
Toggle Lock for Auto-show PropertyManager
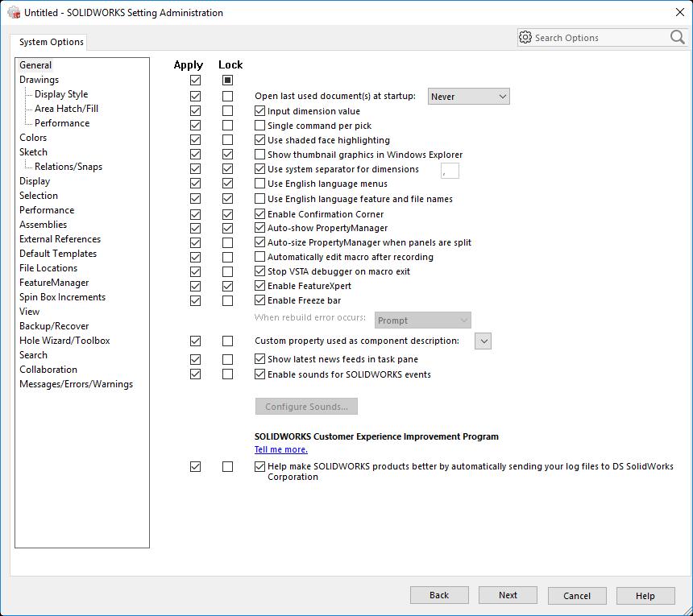(x=227, y=229)
